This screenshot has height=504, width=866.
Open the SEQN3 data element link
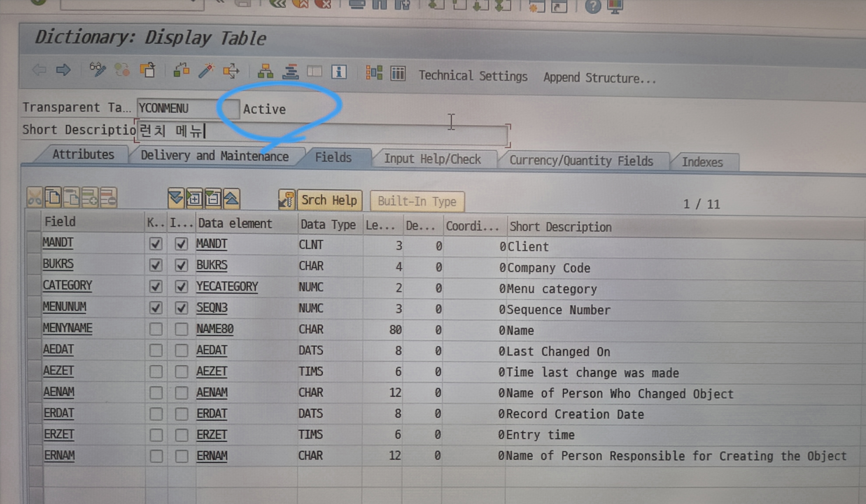pos(212,308)
